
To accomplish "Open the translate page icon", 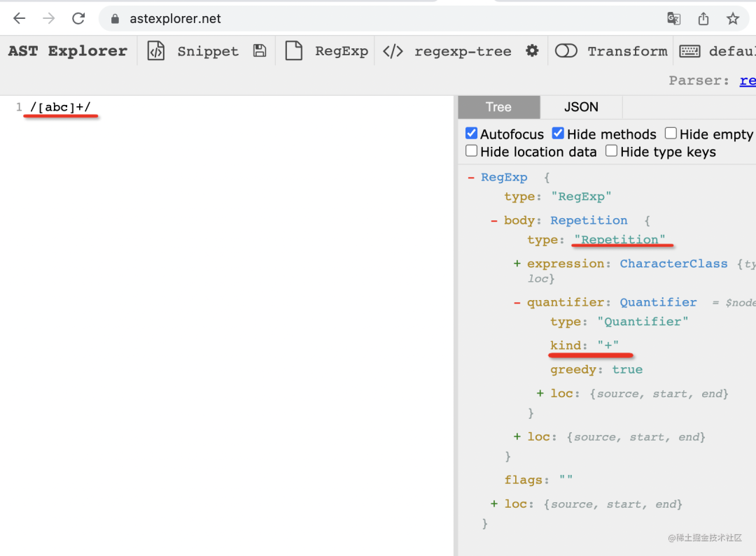I will [x=673, y=19].
